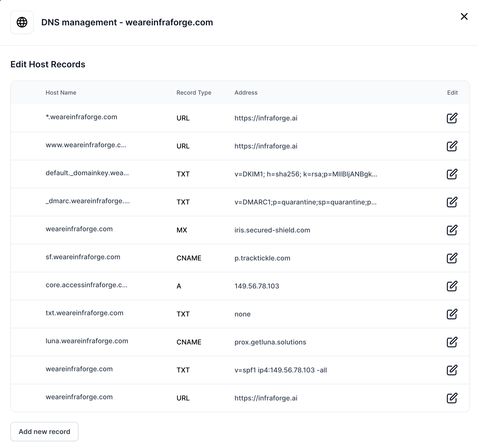
Task: Click the Address column header
Action: (246, 93)
